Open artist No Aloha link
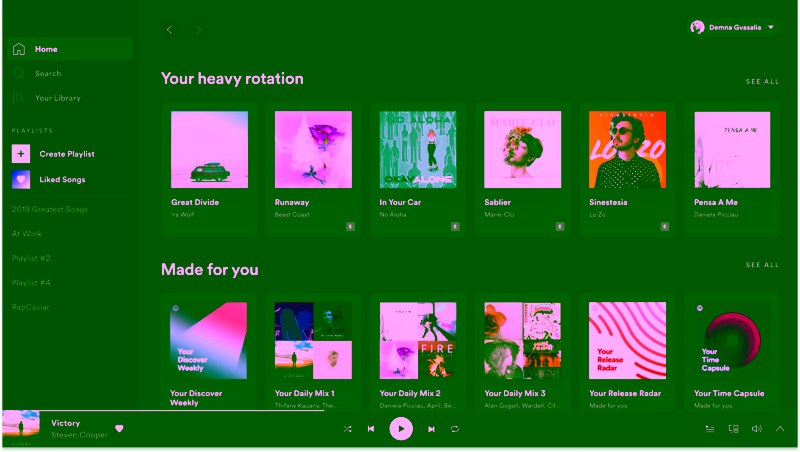This screenshot has width=800, height=452. [393, 215]
